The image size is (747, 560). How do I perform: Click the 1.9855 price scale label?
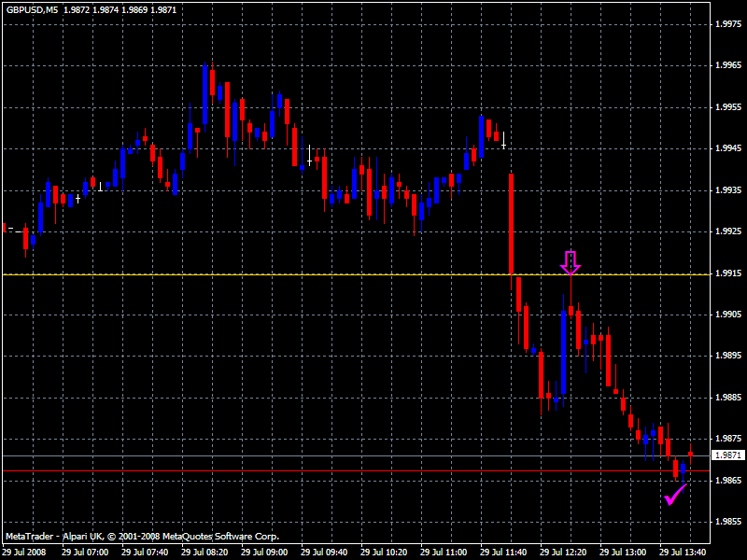pyautogui.click(x=727, y=522)
